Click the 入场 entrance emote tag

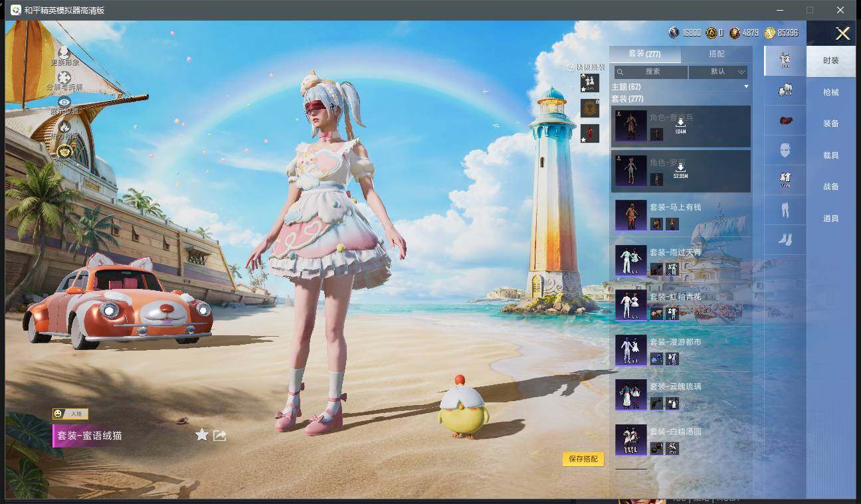70,414
